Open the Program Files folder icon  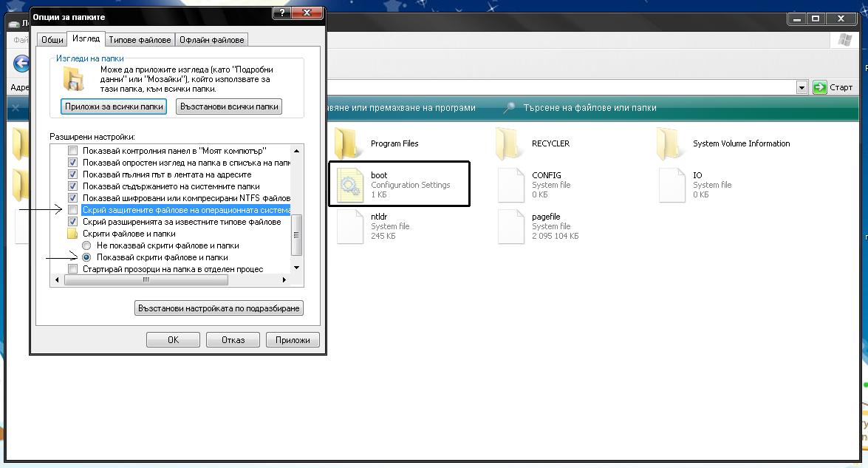pos(347,143)
